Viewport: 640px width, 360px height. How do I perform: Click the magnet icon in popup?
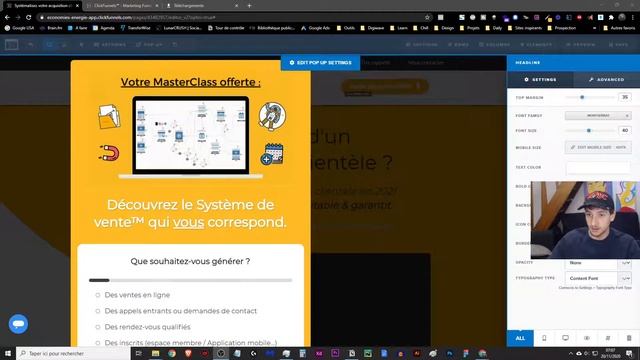pyautogui.click(x=109, y=153)
